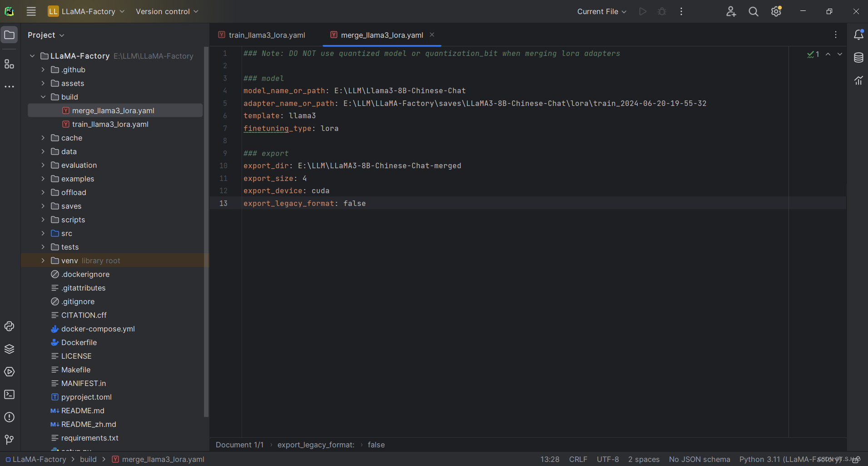Open the Services tool window
The image size is (868, 466).
click(x=10, y=371)
